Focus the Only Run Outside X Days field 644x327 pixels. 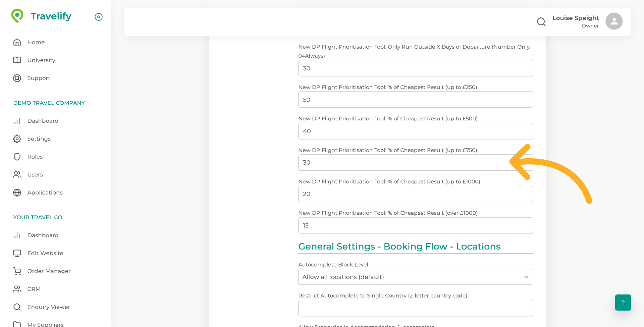coord(416,68)
